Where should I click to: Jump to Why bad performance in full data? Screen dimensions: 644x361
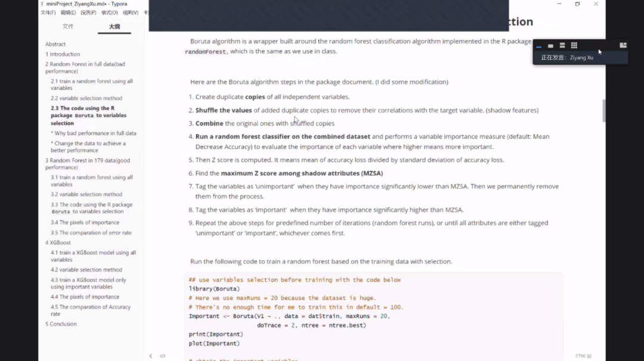[93, 133]
